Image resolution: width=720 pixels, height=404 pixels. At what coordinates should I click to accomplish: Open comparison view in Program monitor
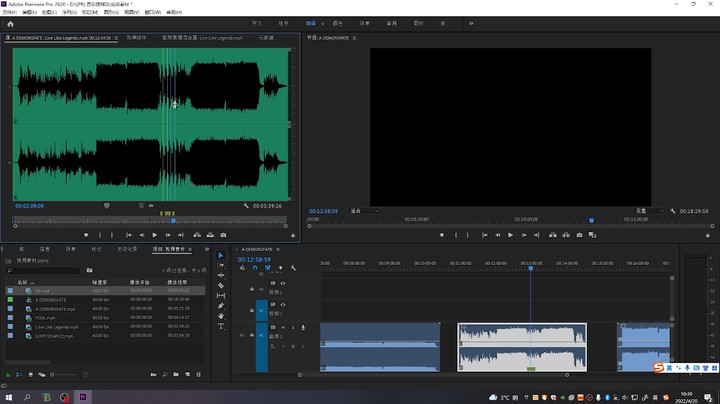592,235
